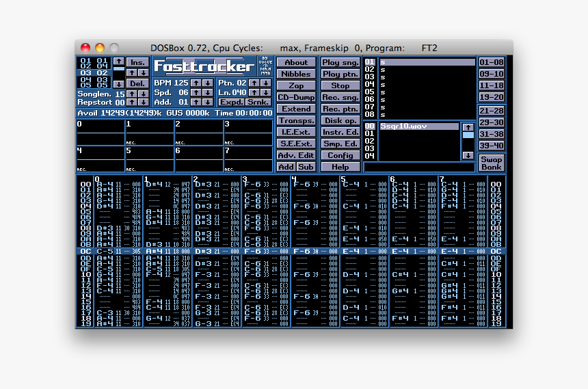The width and height of the screenshot is (588, 389).
Task: Insert a position with the Ins. button
Action: pyautogui.click(x=137, y=62)
